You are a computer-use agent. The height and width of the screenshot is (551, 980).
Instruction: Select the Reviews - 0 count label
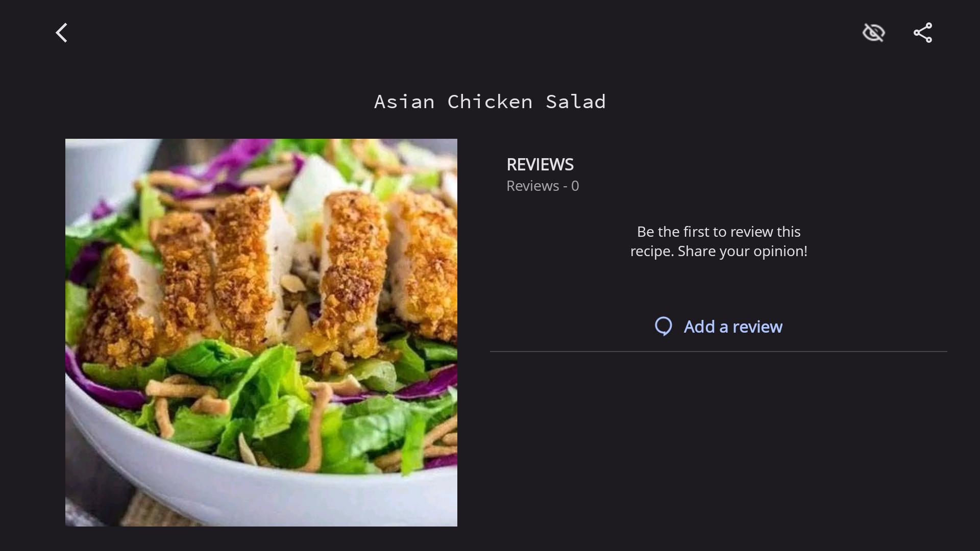pyautogui.click(x=543, y=186)
